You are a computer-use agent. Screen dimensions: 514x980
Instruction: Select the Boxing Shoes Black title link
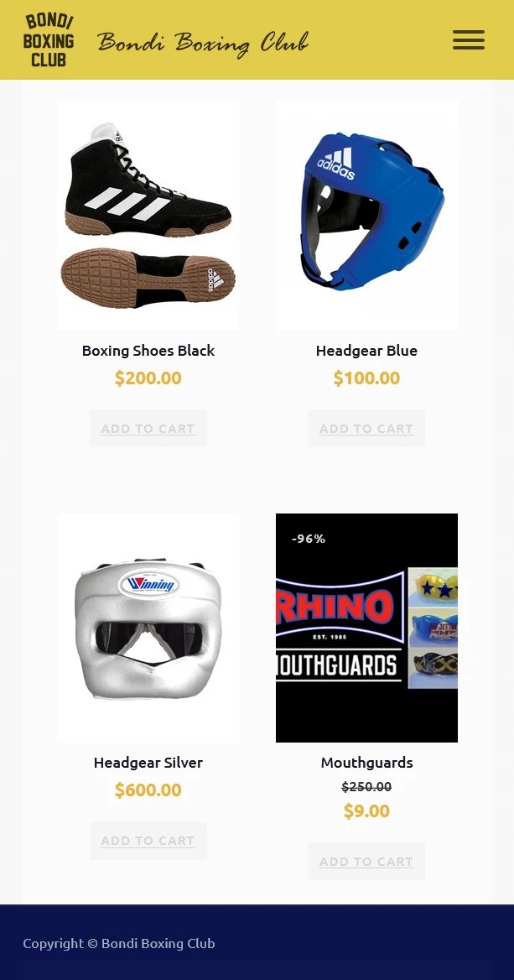click(148, 351)
